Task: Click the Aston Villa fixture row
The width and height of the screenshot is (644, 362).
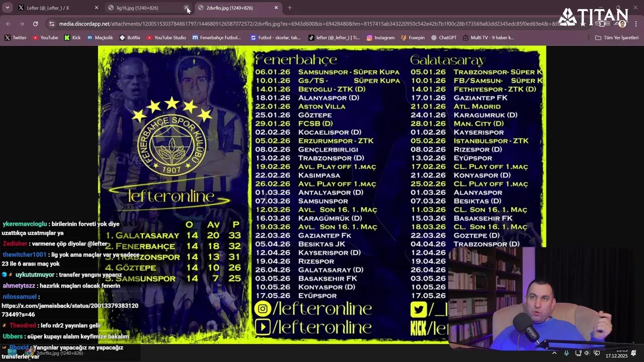Action: [300, 107]
